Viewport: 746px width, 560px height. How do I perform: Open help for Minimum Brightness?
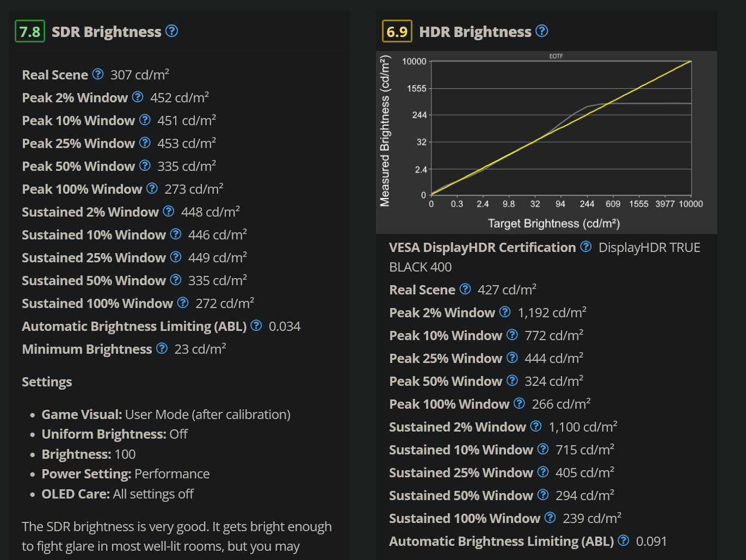162,348
